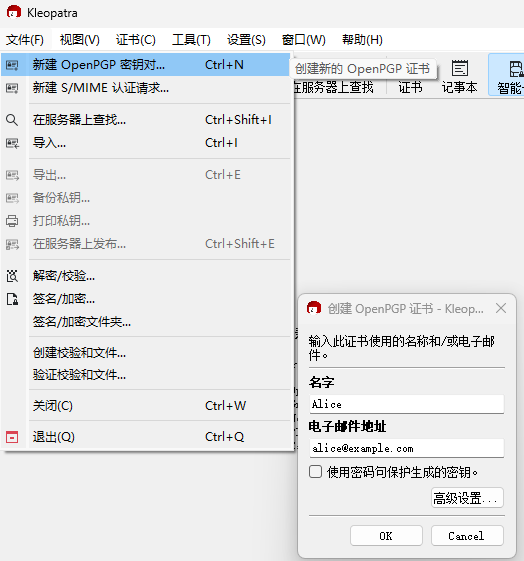
Task: Select 新建 S/MIME 认证请求 menu entry
Action: click(x=145, y=88)
